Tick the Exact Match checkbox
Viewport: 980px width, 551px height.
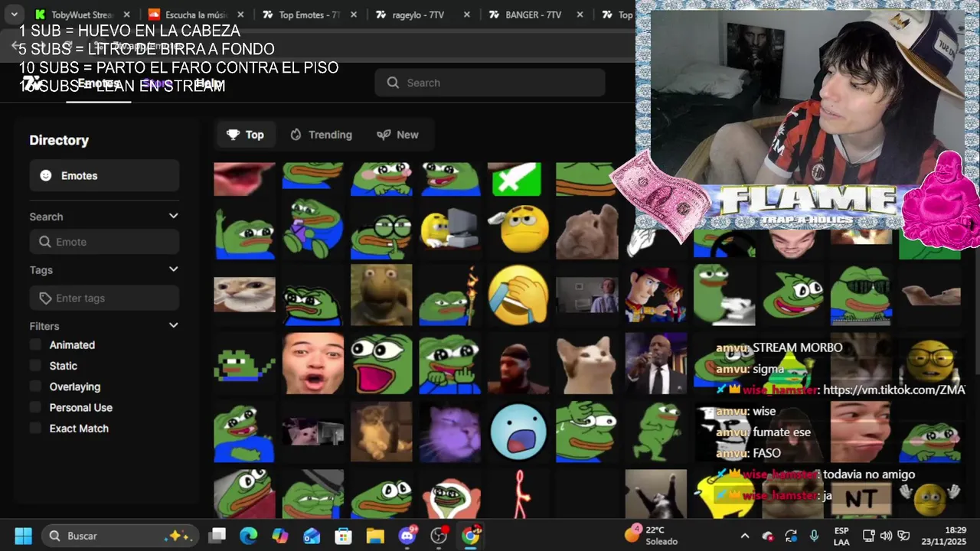35,429
